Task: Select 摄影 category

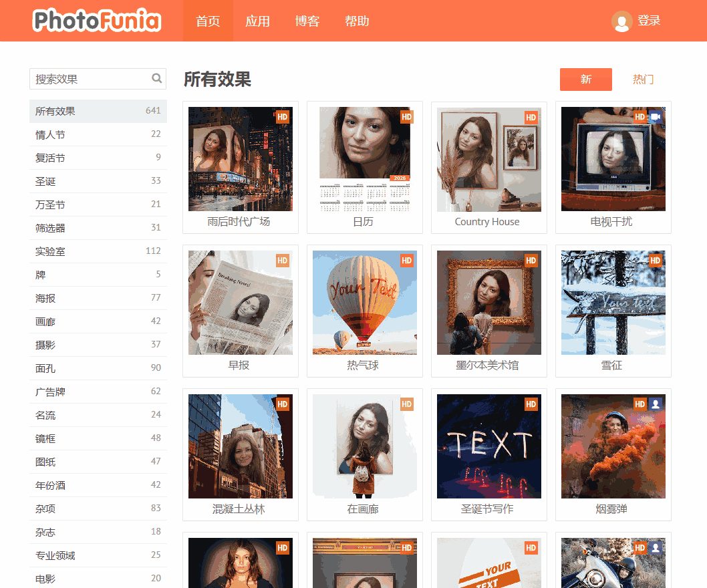Action: pos(98,345)
